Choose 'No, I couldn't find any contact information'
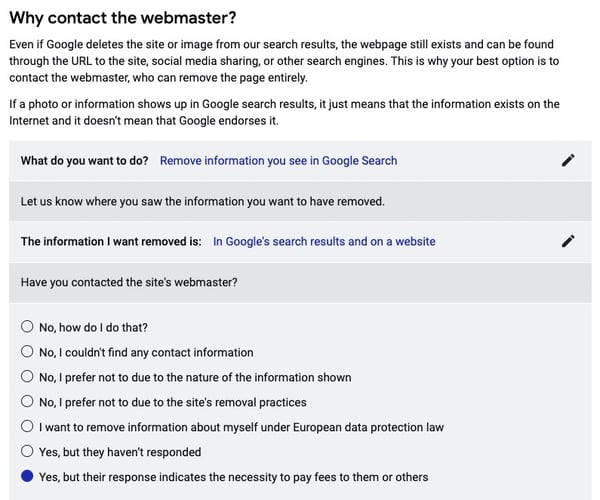Viewport: 600px width, 500px height. coord(27,352)
